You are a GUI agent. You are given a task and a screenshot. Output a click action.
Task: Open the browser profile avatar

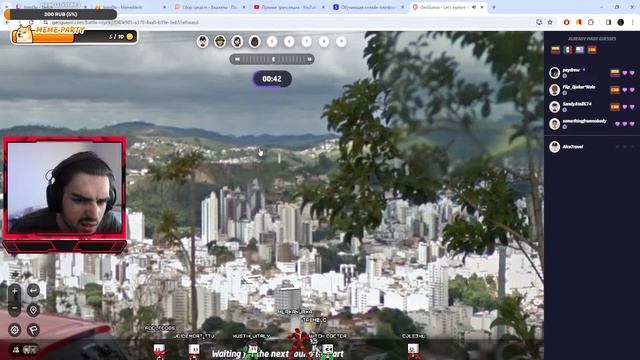pos(620,22)
